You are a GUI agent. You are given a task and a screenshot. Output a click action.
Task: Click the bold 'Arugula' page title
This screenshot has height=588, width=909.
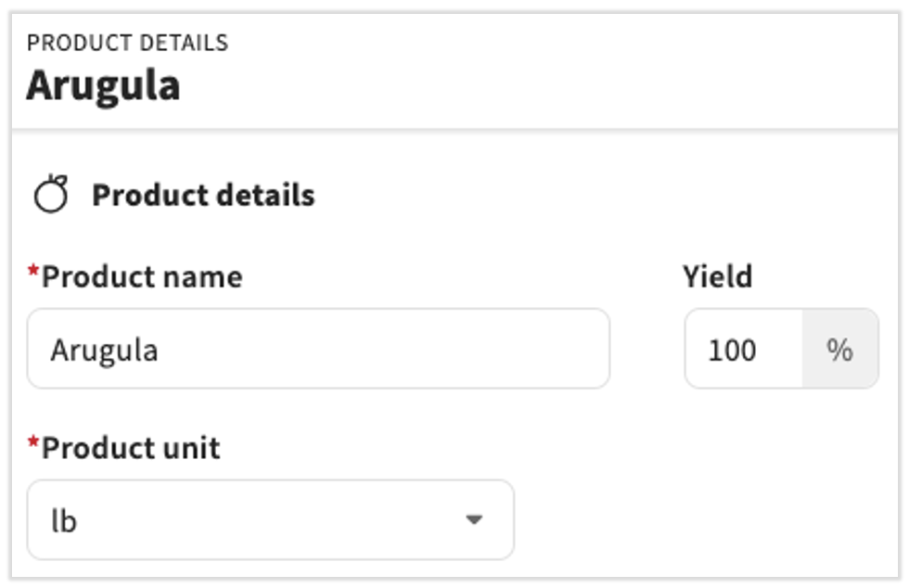point(103,85)
